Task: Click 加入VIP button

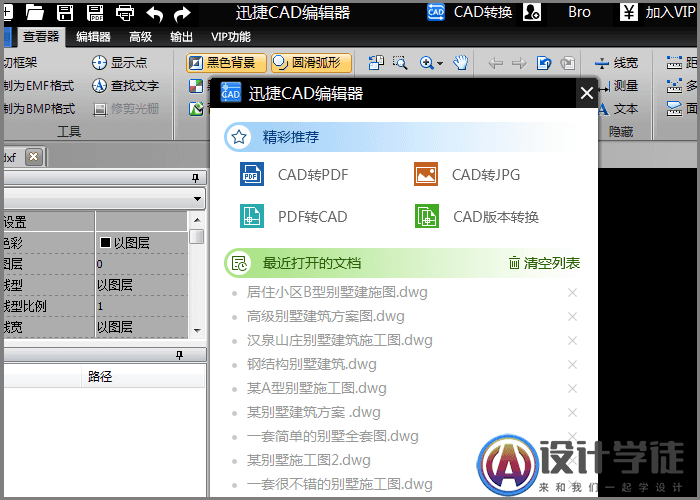Action: tap(657, 12)
